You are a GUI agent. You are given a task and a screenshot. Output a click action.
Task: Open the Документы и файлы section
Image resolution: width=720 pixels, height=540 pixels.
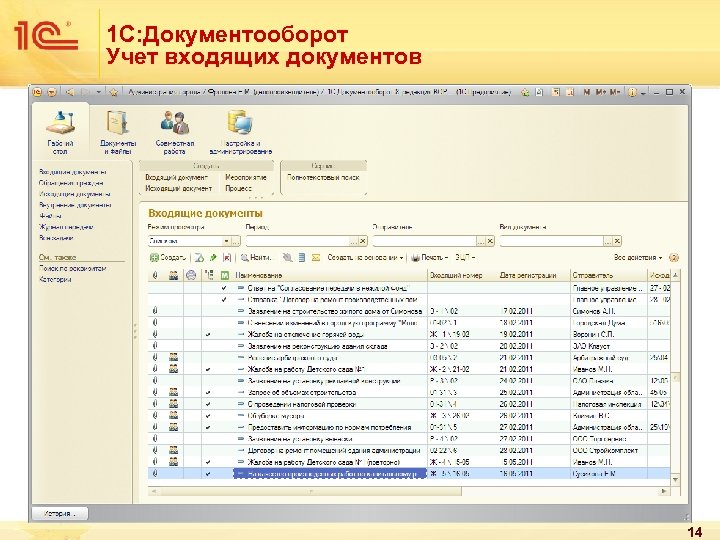pos(118,132)
